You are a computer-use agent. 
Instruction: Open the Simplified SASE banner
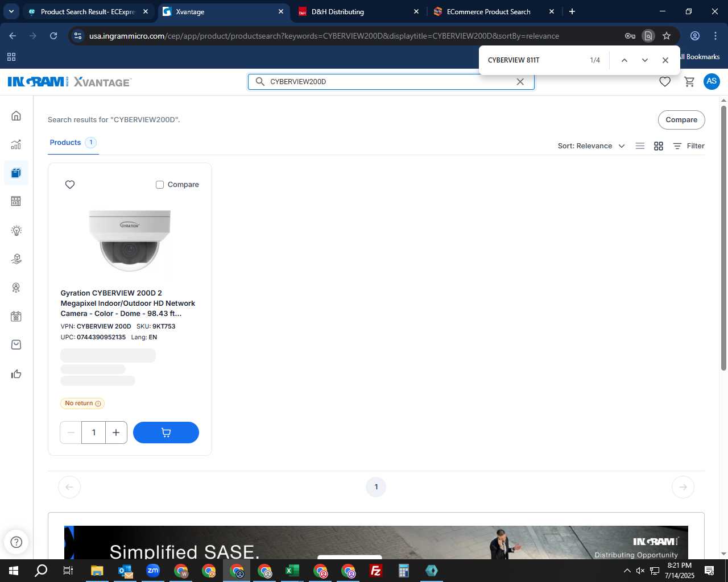click(376, 542)
